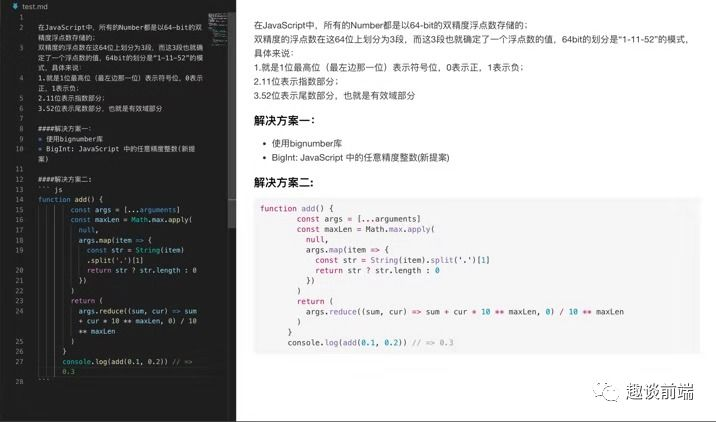The image size is (716, 422).
Task: Click 'args.map(item => {' in preview code
Action: [347, 250]
